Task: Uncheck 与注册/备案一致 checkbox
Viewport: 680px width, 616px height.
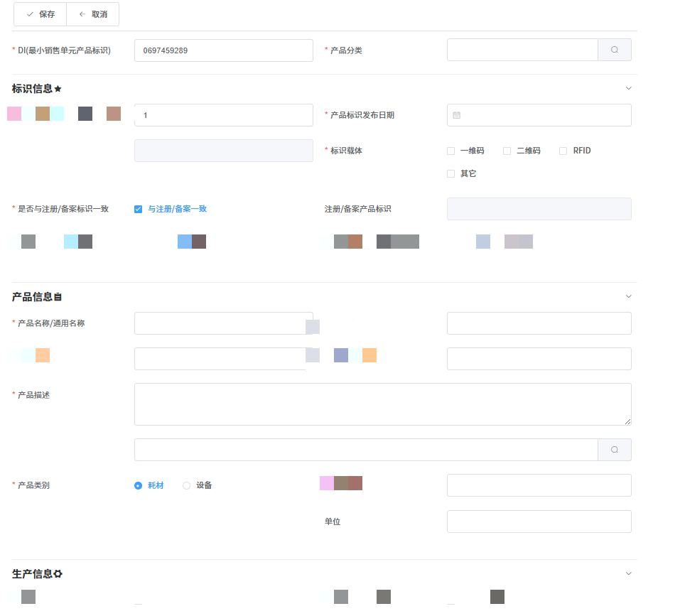Action: pyautogui.click(x=139, y=209)
